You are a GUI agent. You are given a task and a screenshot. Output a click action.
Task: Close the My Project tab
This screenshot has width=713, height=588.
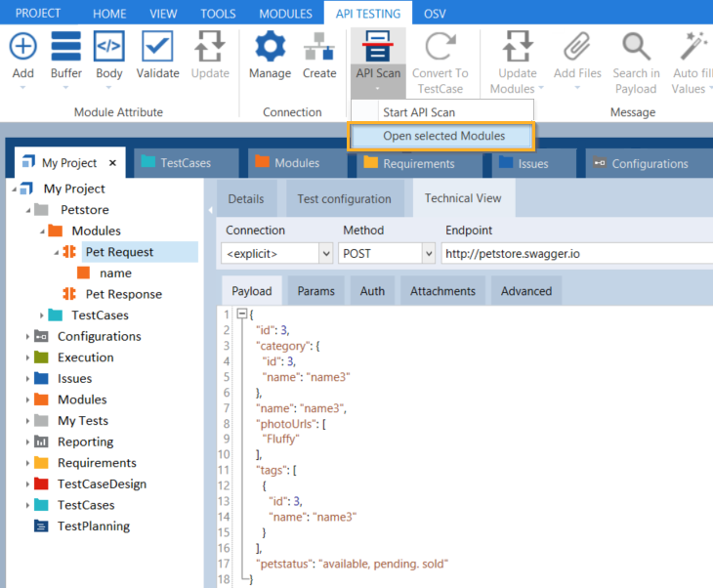click(x=112, y=163)
